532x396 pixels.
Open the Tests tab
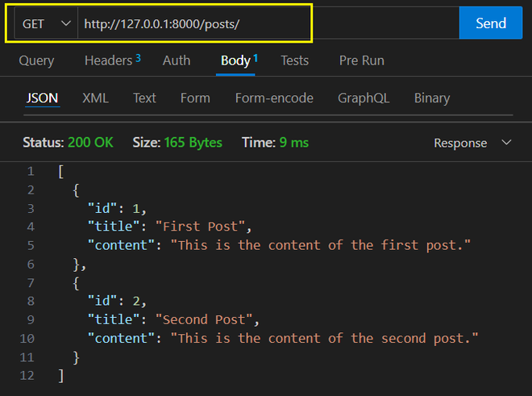point(294,60)
